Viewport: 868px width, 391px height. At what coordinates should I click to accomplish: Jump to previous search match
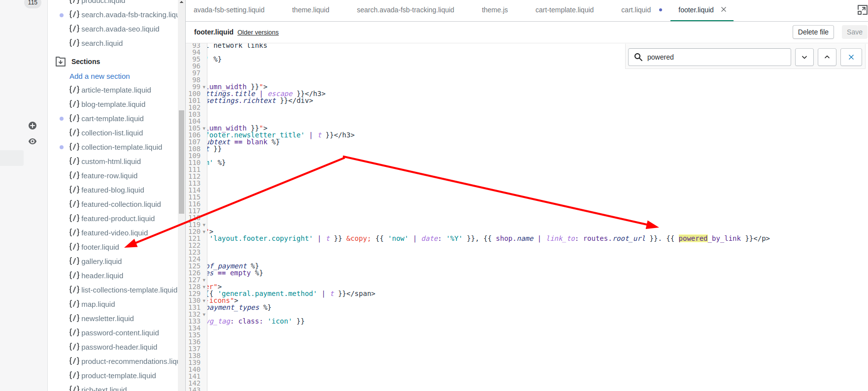click(x=827, y=57)
